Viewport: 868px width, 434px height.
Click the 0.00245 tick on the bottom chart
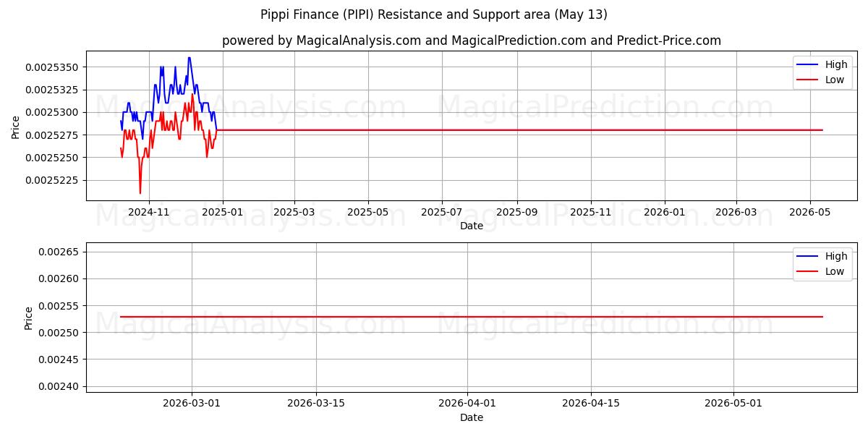(58, 359)
